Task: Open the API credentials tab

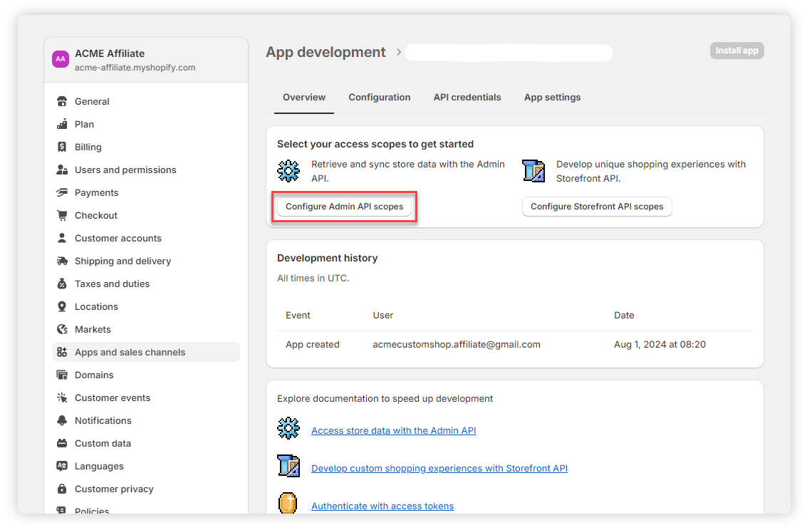Action: (467, 98)
